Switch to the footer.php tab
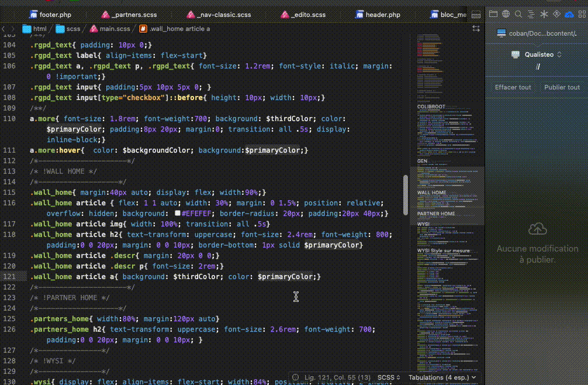Screen dimensions: 588x385 pos(50,15)
